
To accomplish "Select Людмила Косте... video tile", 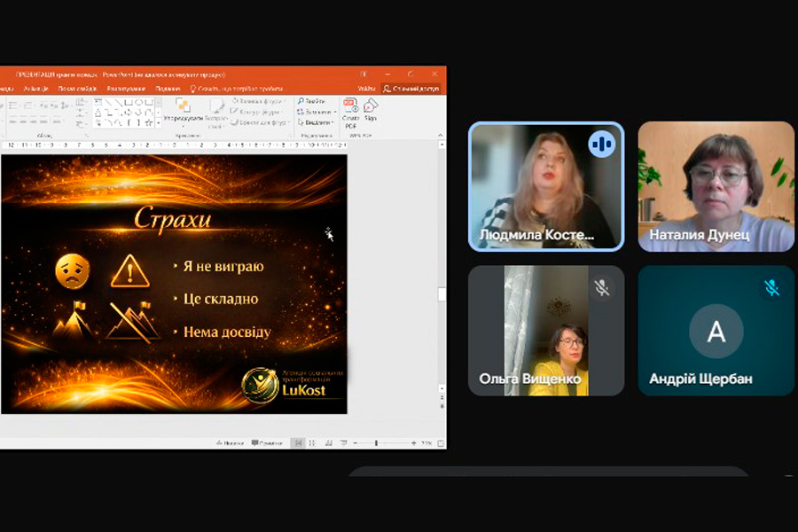I will (x=546, y=186).
